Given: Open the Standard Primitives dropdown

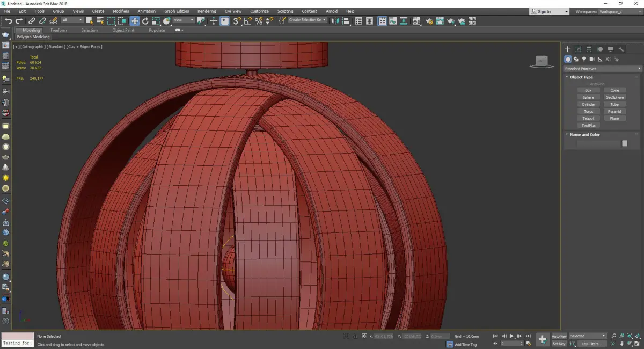Looking at the screenshot, I should [x=602, y=69].
